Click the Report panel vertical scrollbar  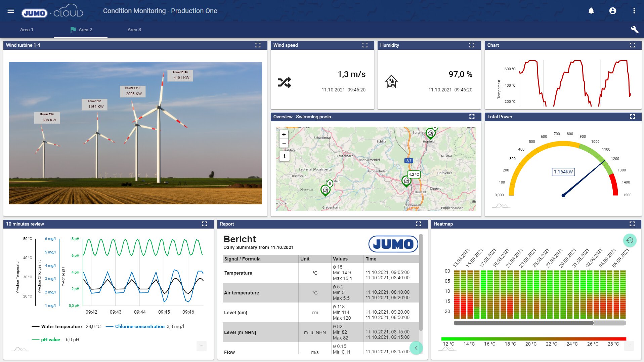[421, 282]
